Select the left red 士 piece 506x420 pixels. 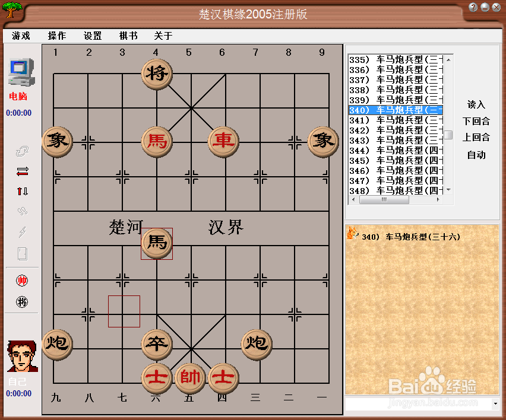(157, 378)
